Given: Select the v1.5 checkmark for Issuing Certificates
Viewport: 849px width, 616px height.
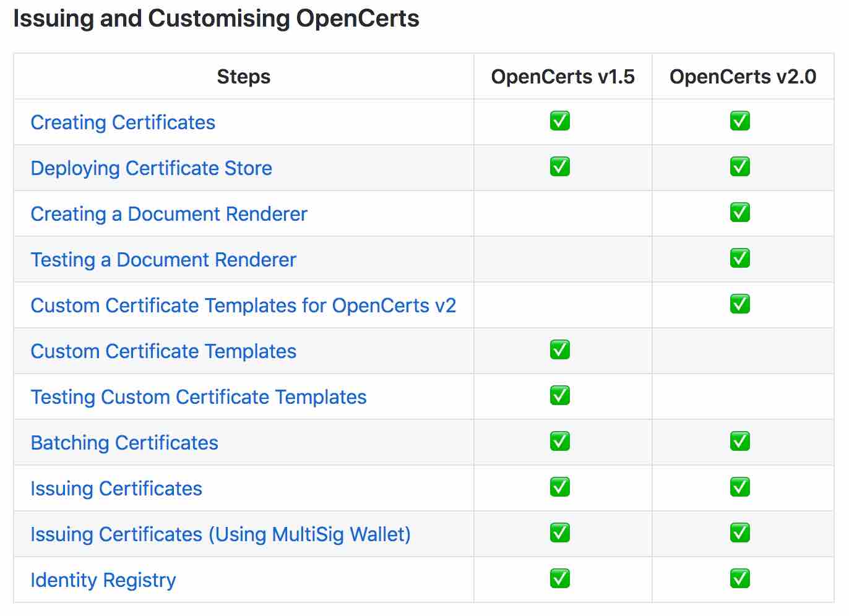Looking at the screenshot, I should pyautogui.click(x=560, y=487).
